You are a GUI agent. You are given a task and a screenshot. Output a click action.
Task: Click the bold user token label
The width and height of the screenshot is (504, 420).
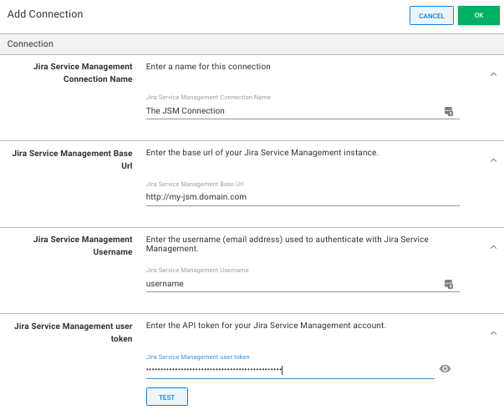[x=74, y=331]
